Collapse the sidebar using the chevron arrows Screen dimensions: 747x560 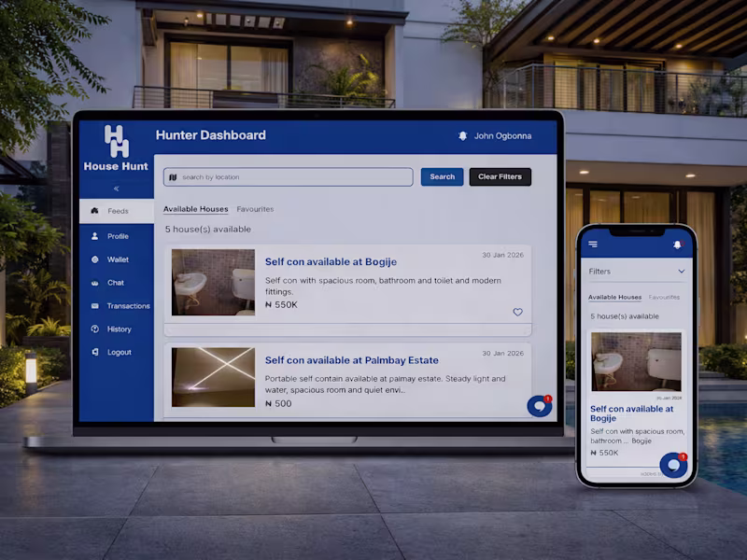(116, 189)
